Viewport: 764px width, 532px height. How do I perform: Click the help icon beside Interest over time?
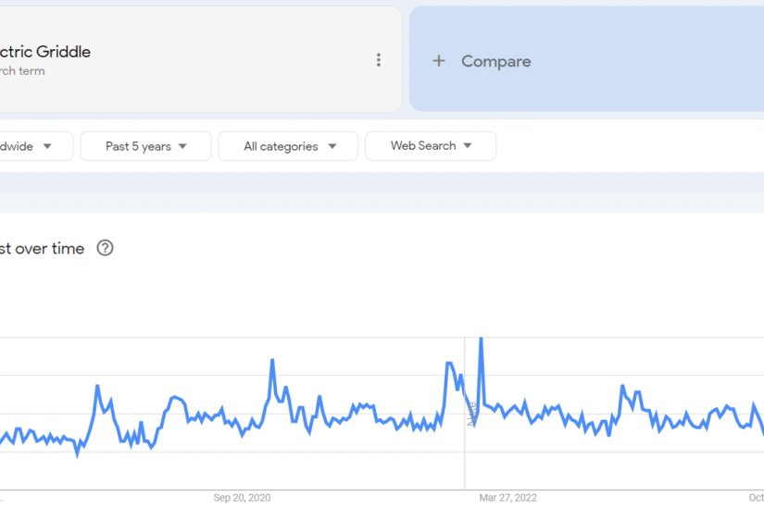[x=106, y=248]
